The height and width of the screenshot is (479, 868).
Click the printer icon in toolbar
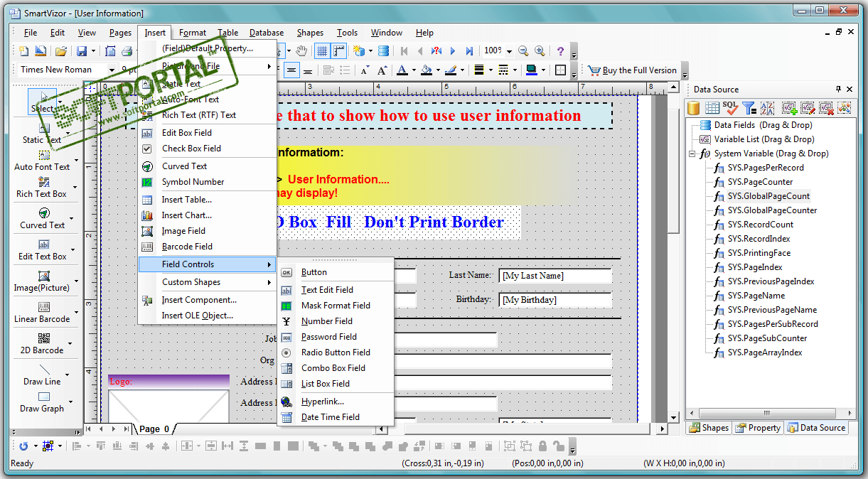127,50
